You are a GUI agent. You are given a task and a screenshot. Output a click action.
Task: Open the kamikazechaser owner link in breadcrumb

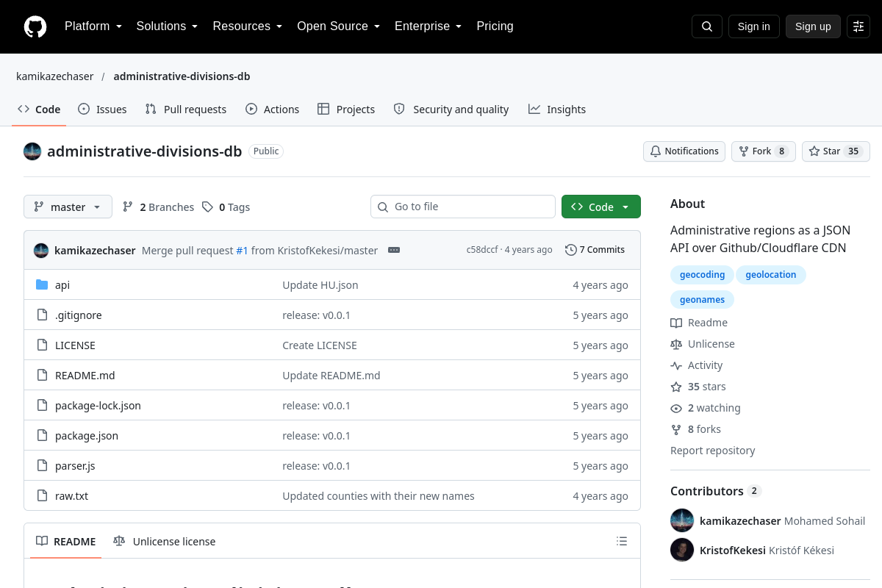click(x=55, y=76)
